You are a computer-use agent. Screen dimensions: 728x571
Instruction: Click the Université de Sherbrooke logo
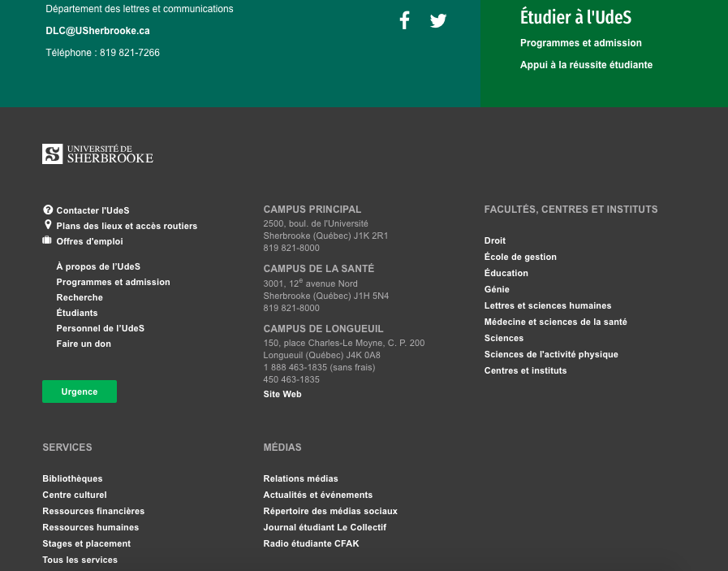(97, 154)
